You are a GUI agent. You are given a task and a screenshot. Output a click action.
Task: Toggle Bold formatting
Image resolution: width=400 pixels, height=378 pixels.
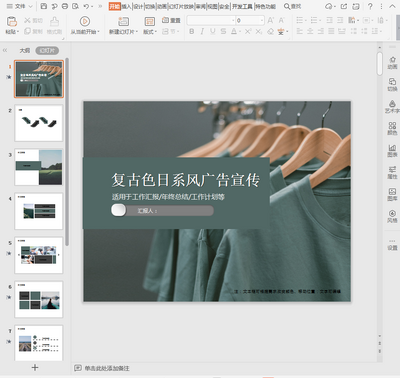(191, 31)
